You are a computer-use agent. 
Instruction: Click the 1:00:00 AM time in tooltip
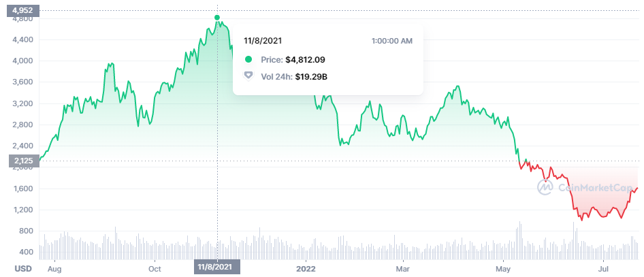[391, 41]
